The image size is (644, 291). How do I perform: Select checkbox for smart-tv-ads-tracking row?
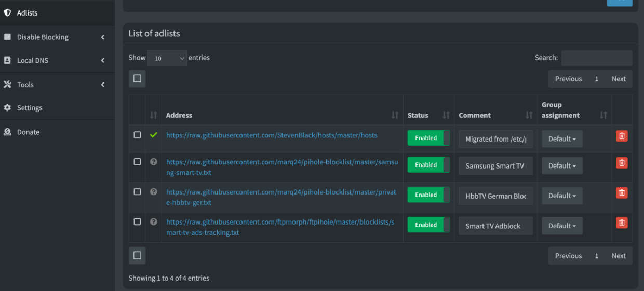(x=137, y=221)
